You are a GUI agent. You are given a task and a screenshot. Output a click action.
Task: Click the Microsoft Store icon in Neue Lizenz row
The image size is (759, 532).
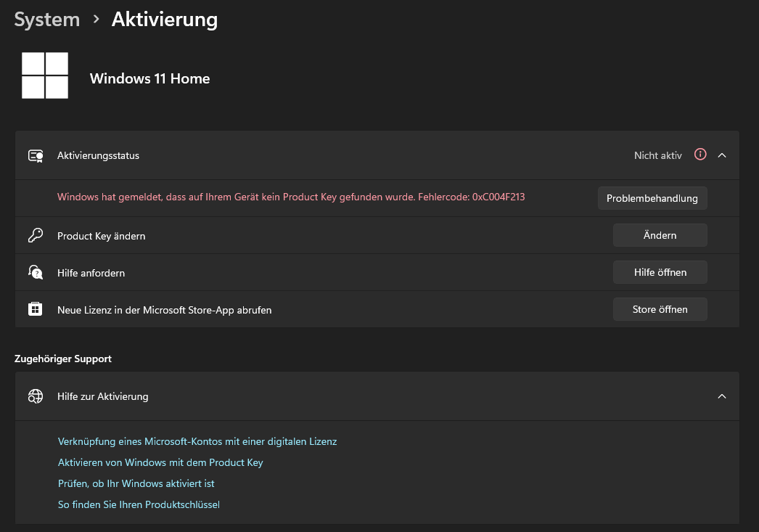(x=36, y=309)
